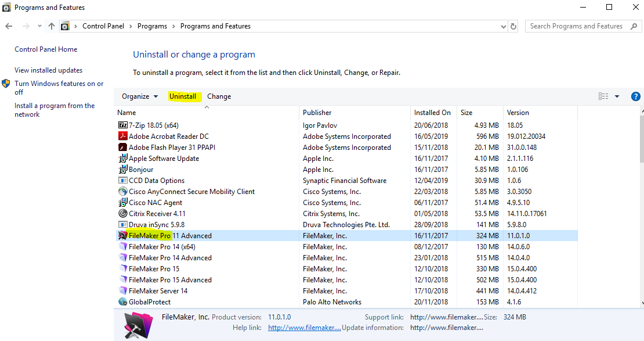Click Change in the toolbar

pyautogui.click(x=219, y=96)
